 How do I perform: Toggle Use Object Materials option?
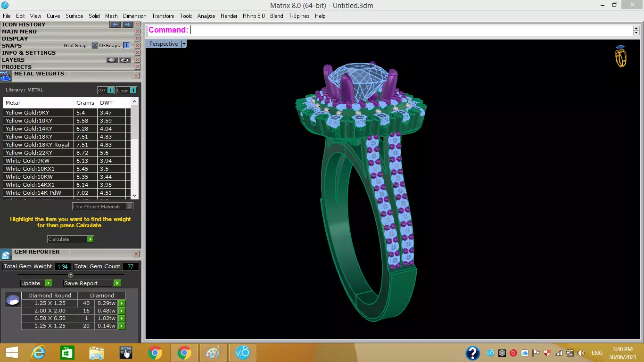tap(103, 206)
